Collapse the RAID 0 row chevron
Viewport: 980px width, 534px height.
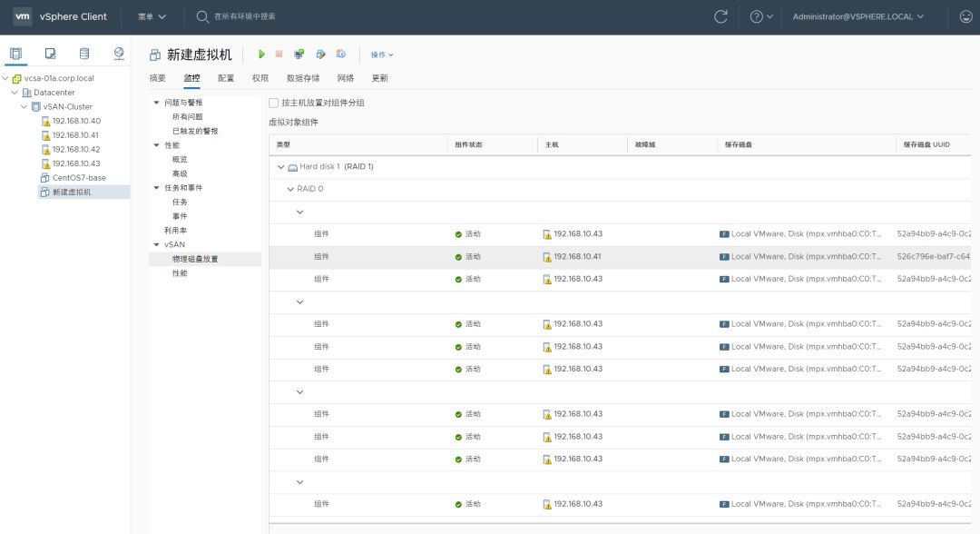[x=290, y=189]
